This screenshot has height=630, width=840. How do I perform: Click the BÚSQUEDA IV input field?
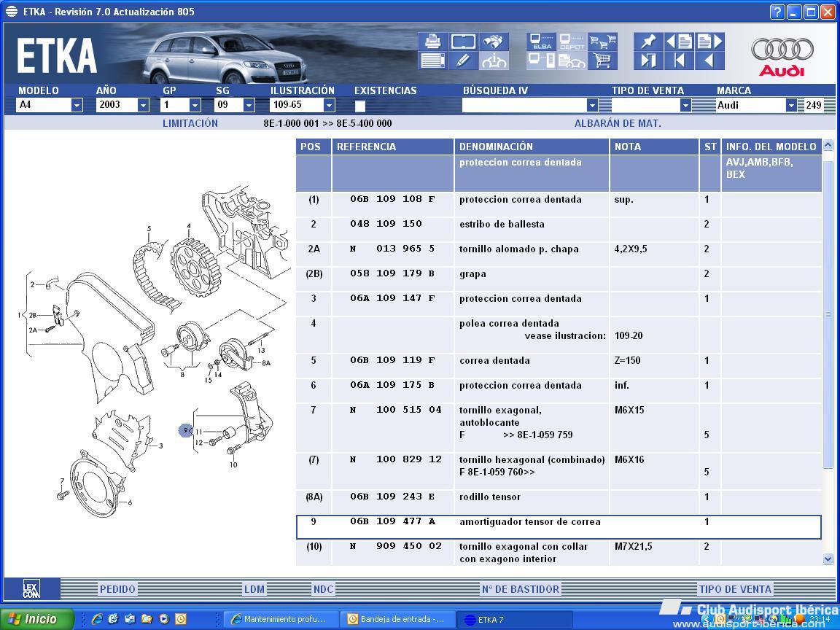coord(524,105)
